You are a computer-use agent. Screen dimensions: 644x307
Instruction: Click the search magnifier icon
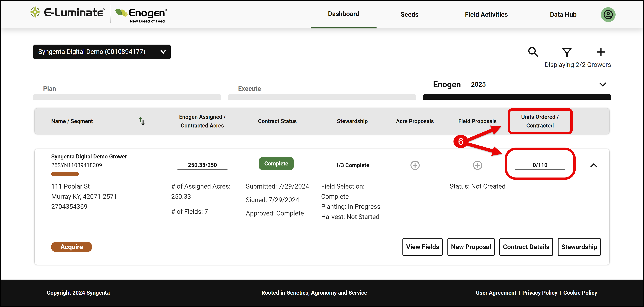pos(533,52)
